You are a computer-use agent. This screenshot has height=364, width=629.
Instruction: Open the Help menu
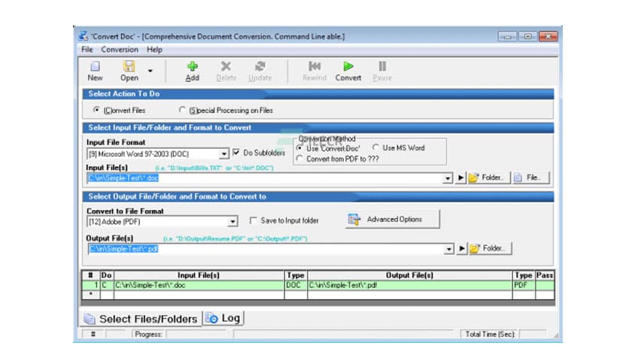[x=154, y=50]
